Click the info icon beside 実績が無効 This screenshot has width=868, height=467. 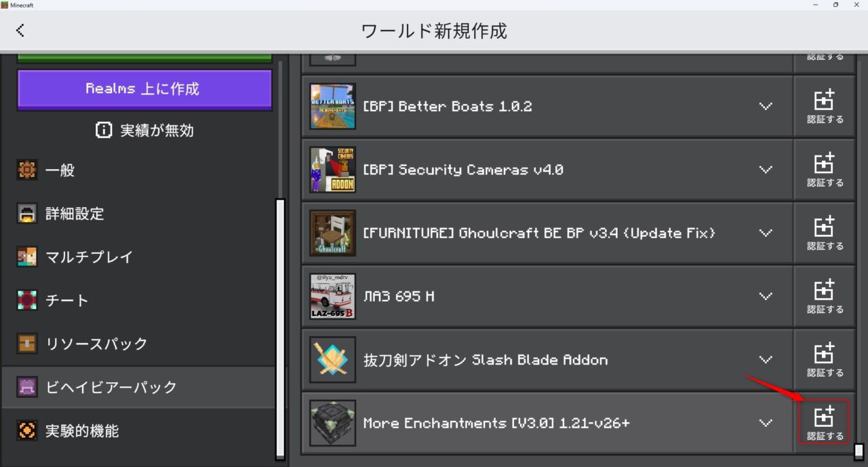[104, 130]
